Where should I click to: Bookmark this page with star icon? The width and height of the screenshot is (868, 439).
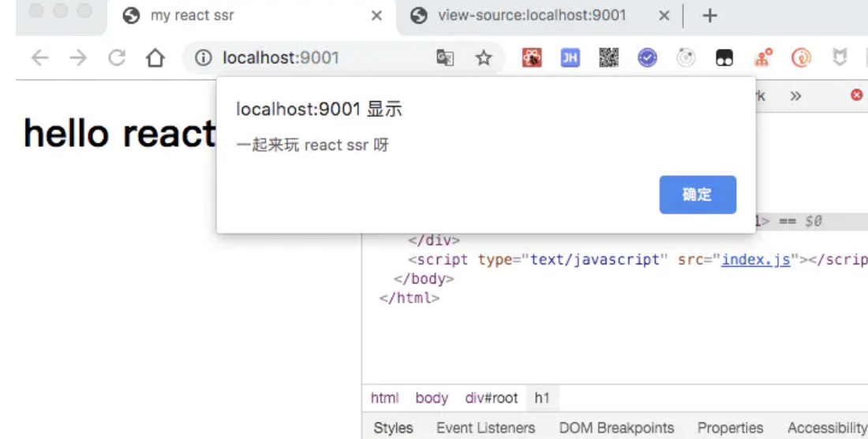(483, 58)
